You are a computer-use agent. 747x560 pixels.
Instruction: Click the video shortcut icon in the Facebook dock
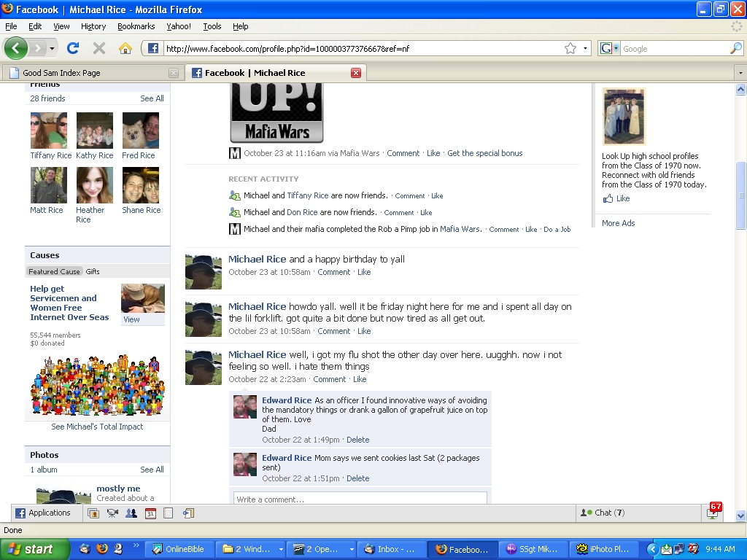pos(112,513)
